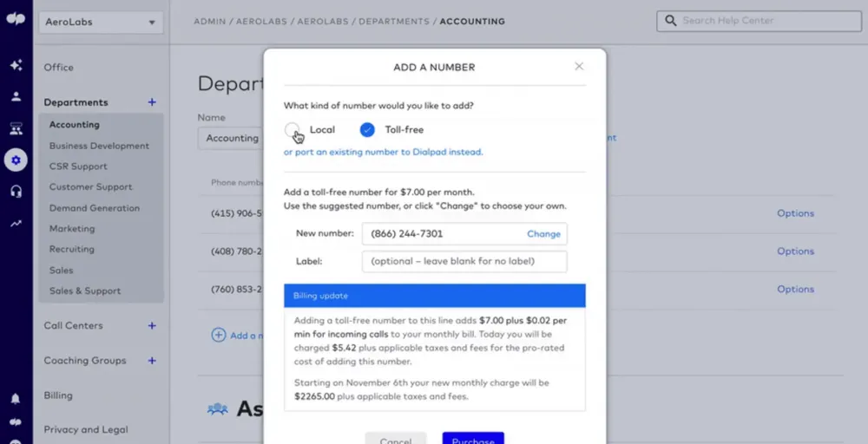This screenshot has width=868, height=444.
Task: Select the CSR Support department
Action: coord(78,166)
